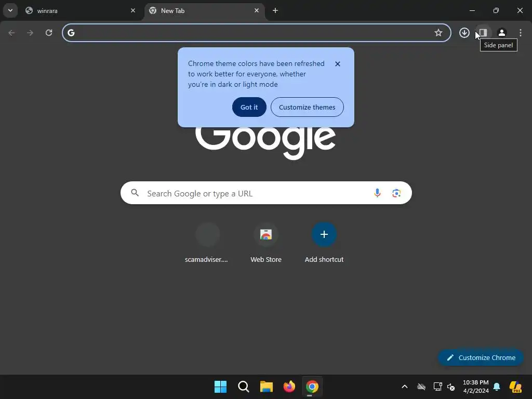
Task: Go back to previous page
Action: (11, 33)
